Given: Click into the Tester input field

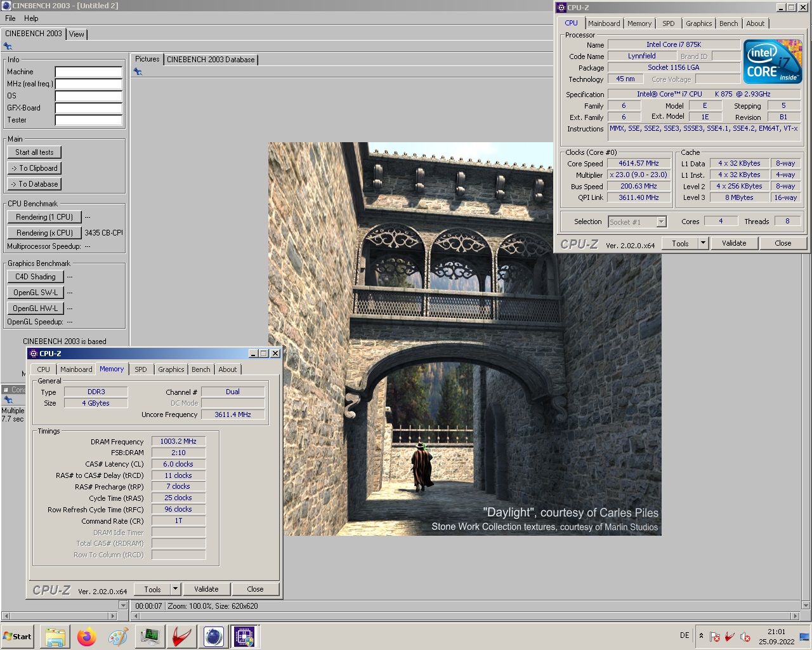Looking at the screenshot, I should [x=88, y=120].
